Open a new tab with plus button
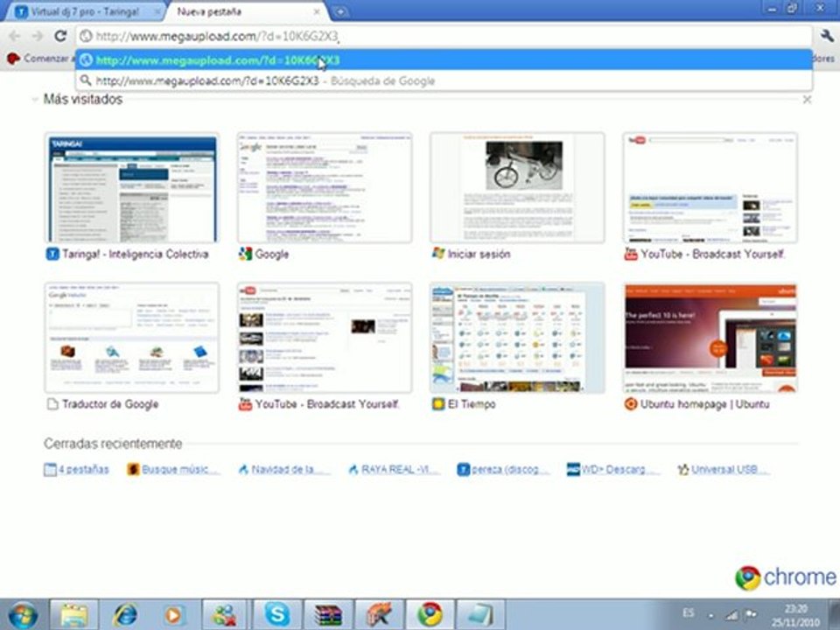The height and width of the screenshot is (630, 840). (340, 11)
